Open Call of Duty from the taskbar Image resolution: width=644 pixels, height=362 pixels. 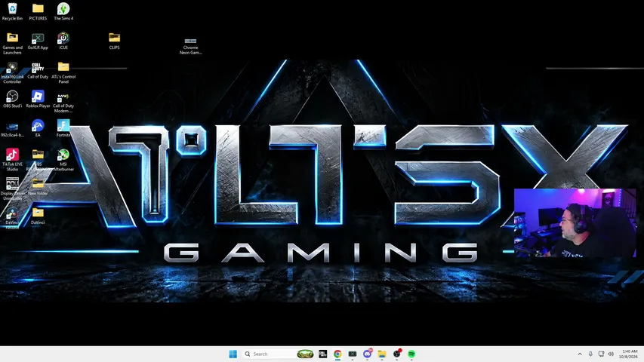click(x=323, y=354)
